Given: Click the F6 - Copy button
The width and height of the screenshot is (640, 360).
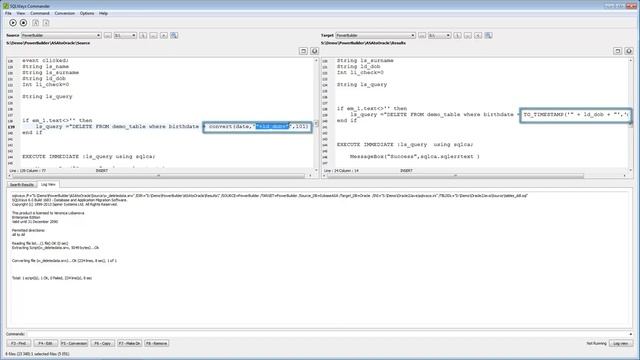Looking at the screenshot, I should point(102,344).
